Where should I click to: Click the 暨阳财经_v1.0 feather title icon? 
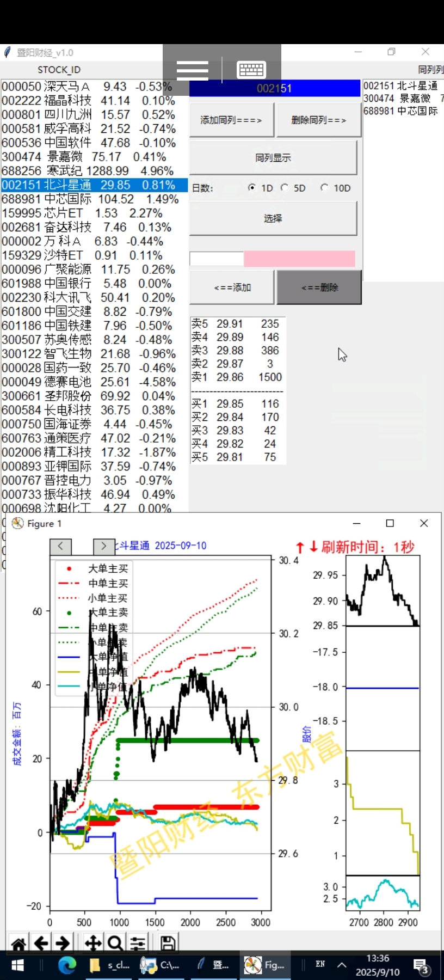[x=8, y=52]
